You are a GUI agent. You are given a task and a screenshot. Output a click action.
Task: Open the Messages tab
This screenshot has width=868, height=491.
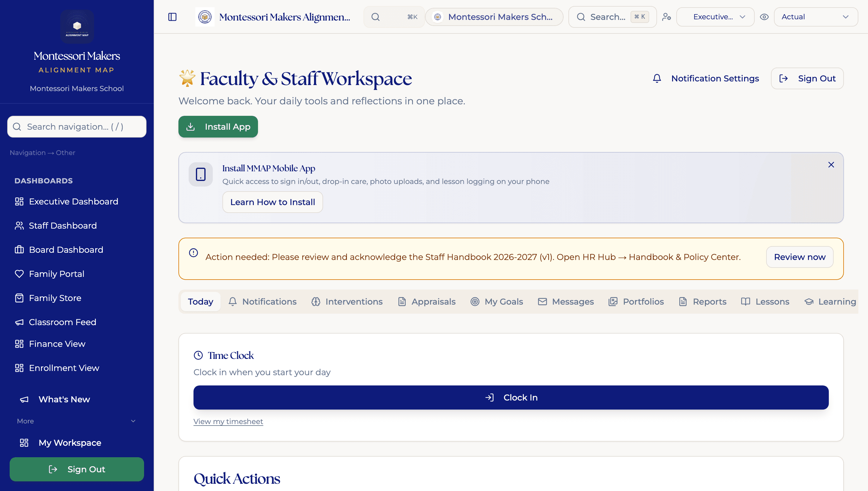566,302
